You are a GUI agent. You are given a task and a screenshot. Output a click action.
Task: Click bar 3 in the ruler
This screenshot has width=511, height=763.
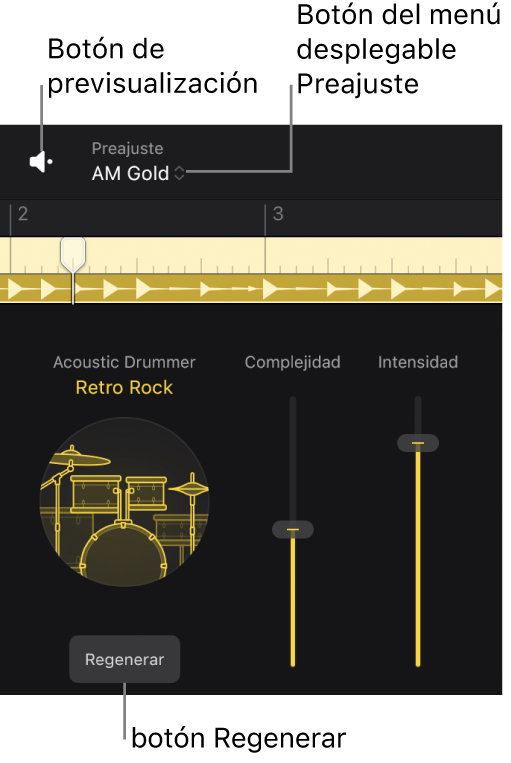(x=278, y=214)
